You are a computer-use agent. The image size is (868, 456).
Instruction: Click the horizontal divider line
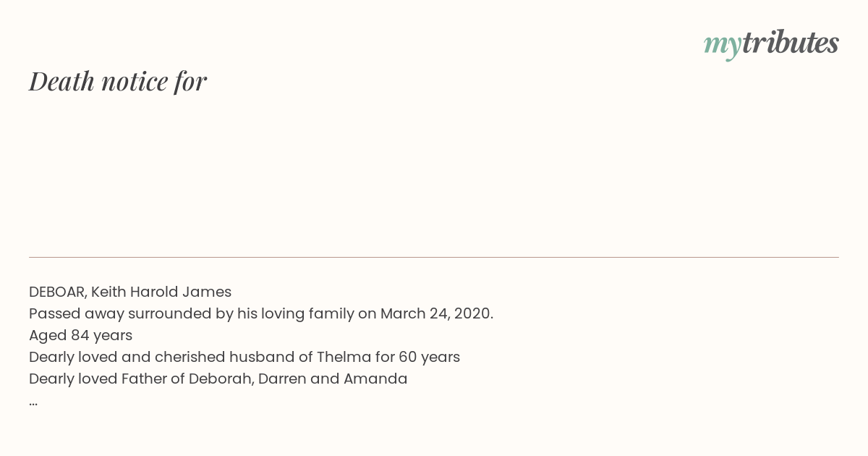434,257
